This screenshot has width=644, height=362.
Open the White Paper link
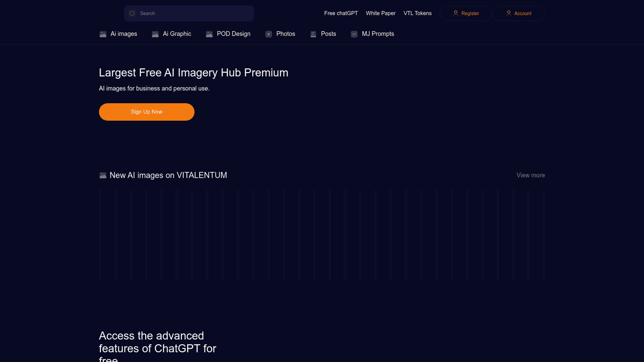point(380,13)
